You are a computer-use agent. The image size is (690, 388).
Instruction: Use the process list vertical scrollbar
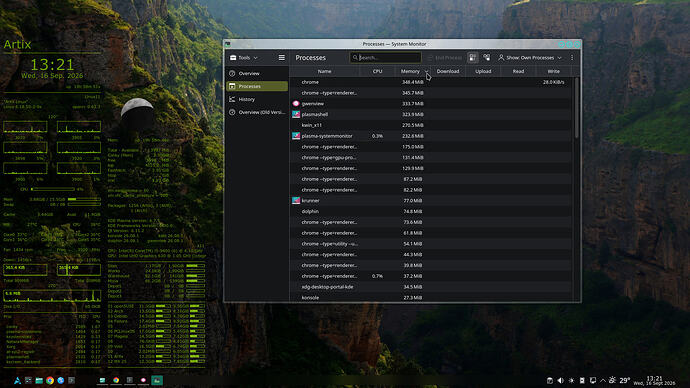(x=576, y=108)
